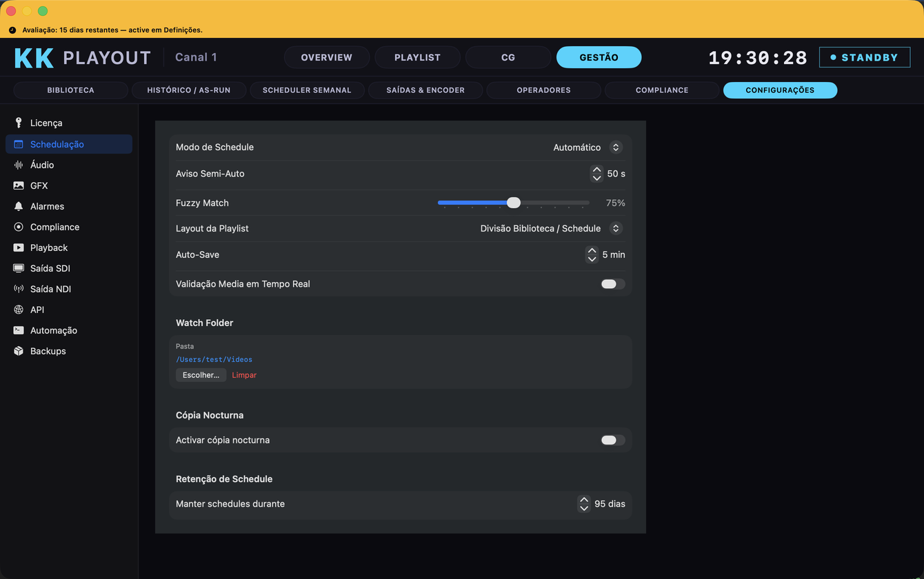Click the Áudio waveform icon
Viewport: 924px width, 579px height.
pyautogui.click(x=19, y=165)
